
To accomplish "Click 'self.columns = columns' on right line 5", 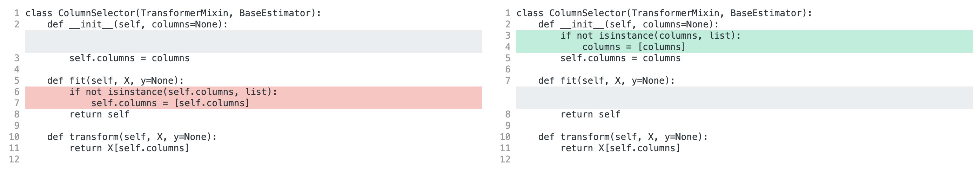I will [620, 58].
